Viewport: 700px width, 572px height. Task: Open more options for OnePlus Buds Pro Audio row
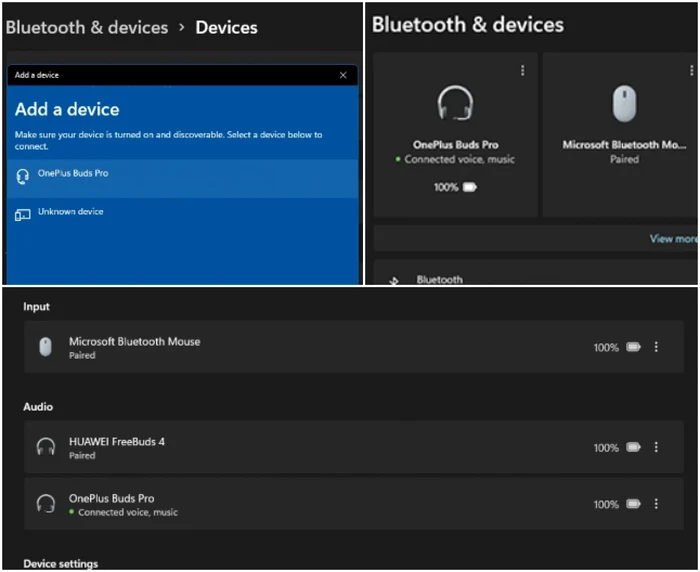click(656, 504)
